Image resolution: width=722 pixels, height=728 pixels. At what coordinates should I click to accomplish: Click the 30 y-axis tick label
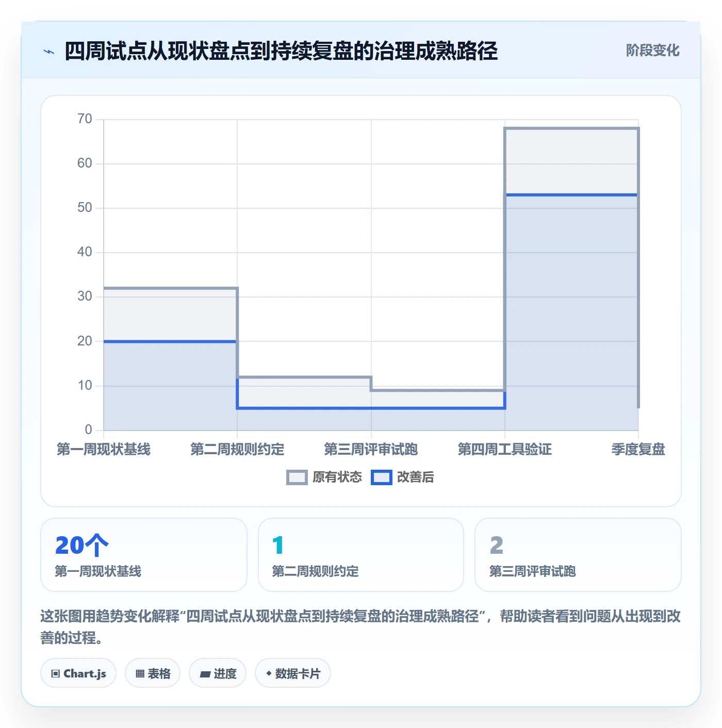[85, 296]
